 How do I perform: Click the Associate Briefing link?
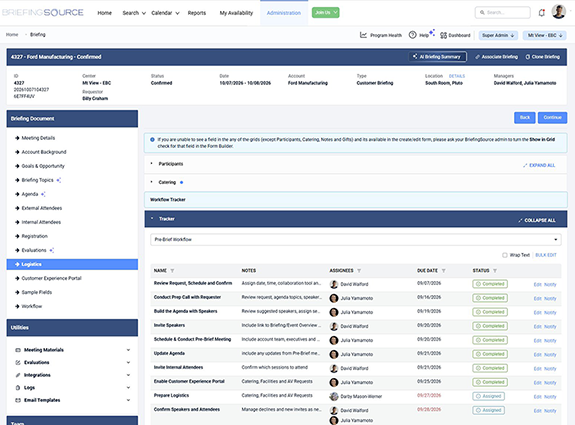point(497,57)
